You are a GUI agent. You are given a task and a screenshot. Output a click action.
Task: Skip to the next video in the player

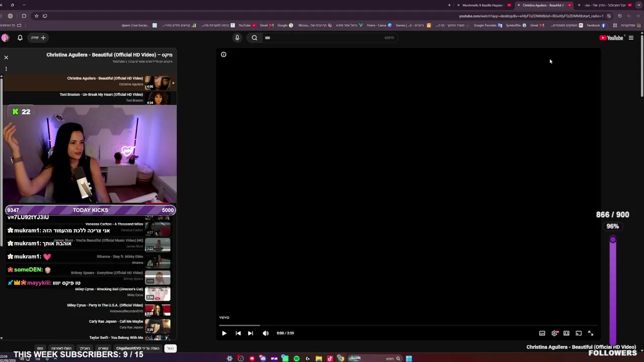(251, 333)
